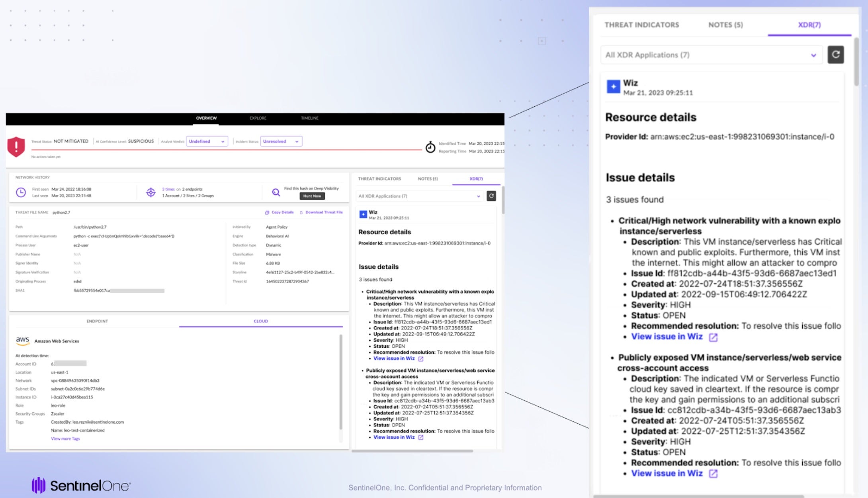This screenshot has width=868, height=498.
Task: Click the First seen clock icon
Action: click(21, 192)
